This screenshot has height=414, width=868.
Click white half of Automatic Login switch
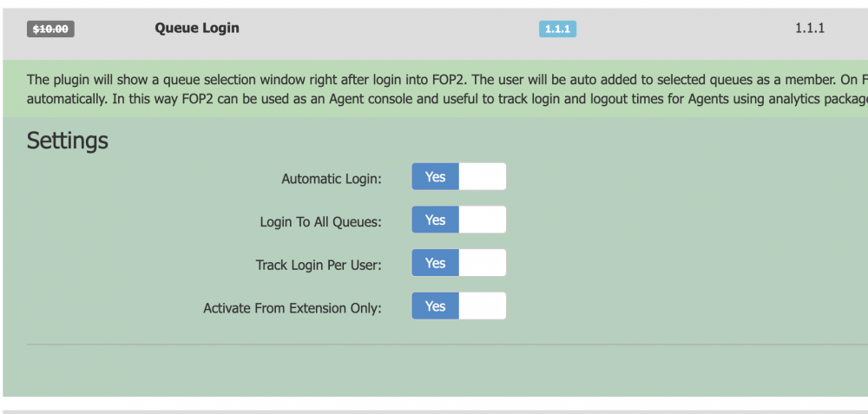click(x=482, y=176)
